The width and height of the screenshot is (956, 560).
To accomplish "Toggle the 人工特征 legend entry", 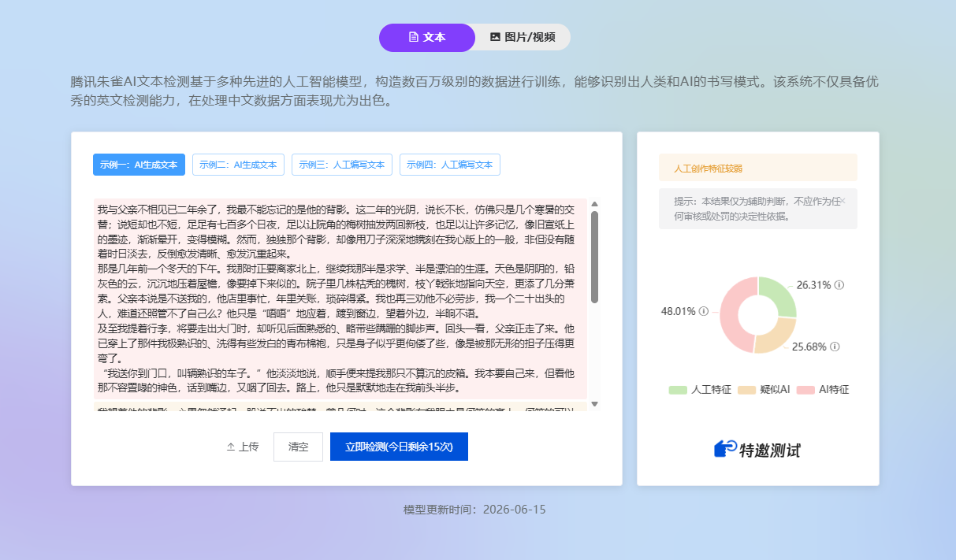I will (x=700, y=390).
